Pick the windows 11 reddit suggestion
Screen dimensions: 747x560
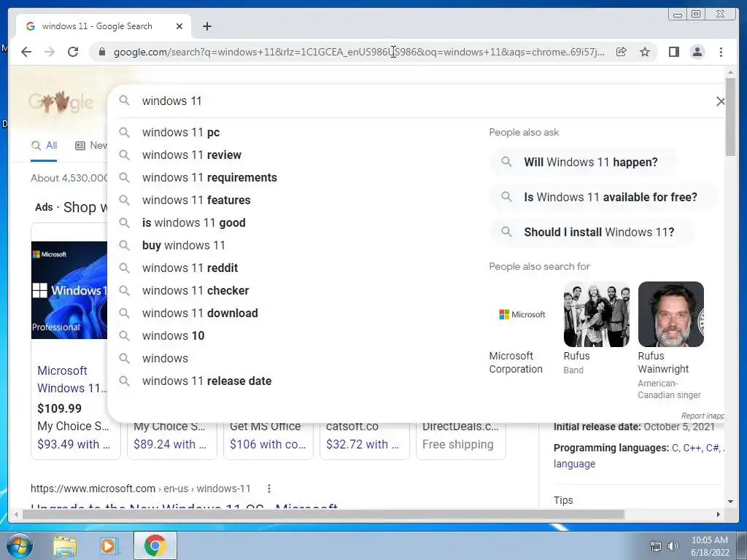[190, 268]
